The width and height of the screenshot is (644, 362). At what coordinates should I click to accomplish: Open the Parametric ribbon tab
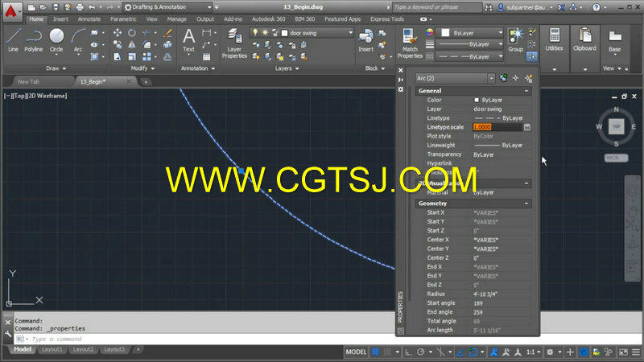pyautogui.click(x=123, y=19)
